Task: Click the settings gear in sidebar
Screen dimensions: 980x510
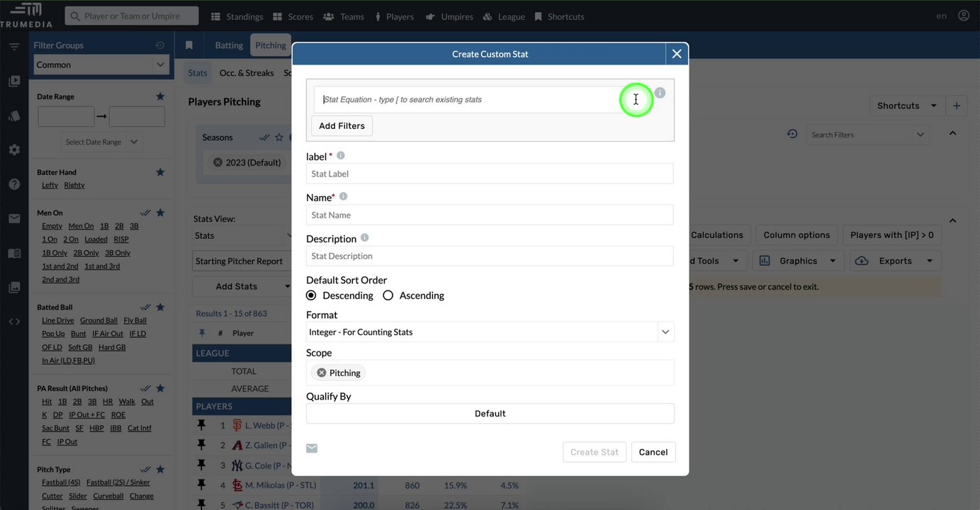Action: tap(14, 149)
